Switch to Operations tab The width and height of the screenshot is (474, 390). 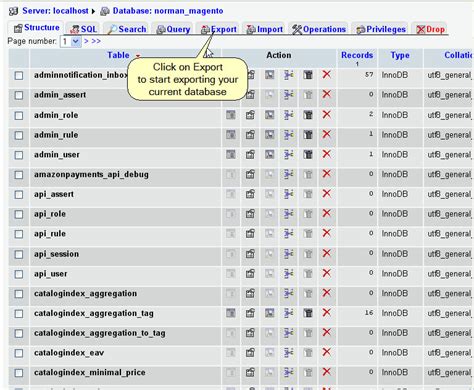319,29
